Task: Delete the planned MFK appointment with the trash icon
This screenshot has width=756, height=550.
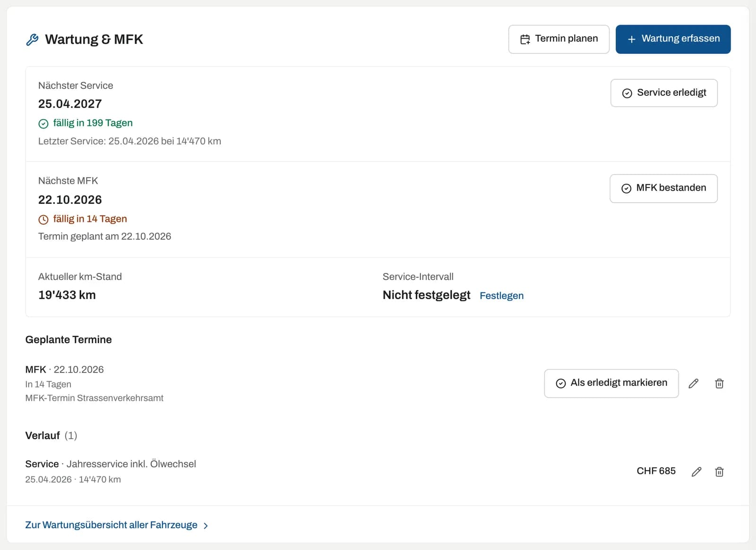Action: (719, 383)
